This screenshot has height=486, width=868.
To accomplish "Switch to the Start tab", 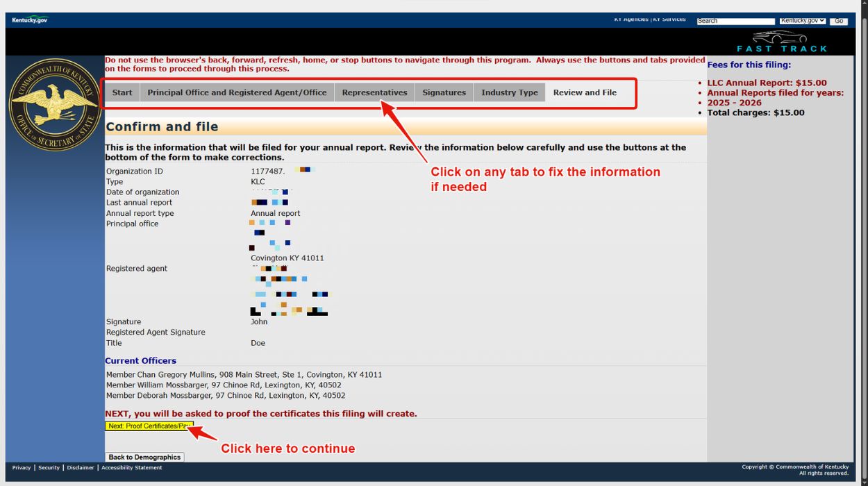I will pyautogui.click(x=122, y=92).
